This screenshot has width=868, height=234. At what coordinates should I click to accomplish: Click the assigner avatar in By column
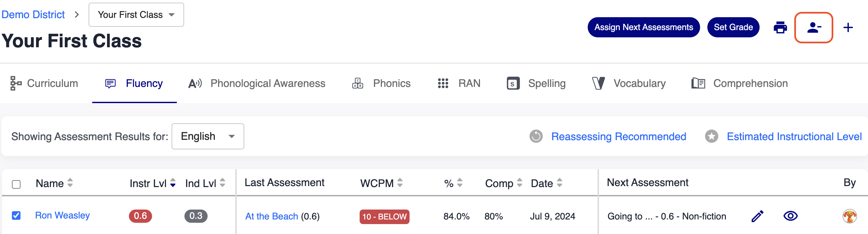[x=849, y=216]
